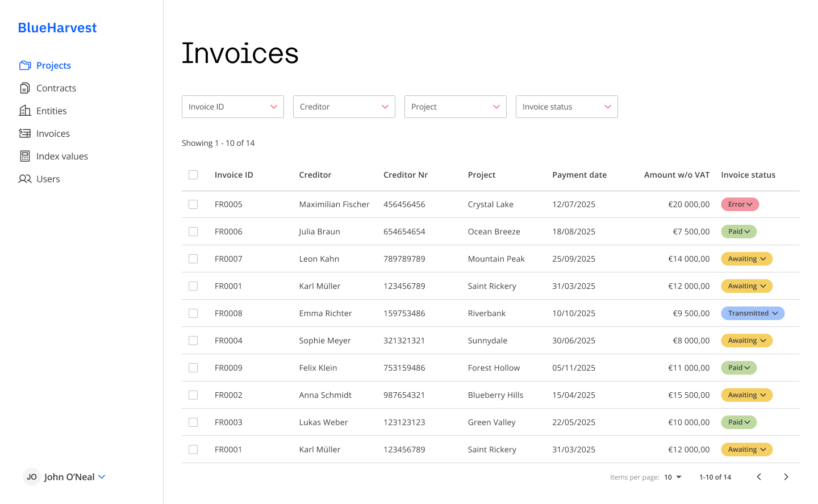Check the row for invoice FR0008
This screenshot has height=504, width=818.
[193, 313]
